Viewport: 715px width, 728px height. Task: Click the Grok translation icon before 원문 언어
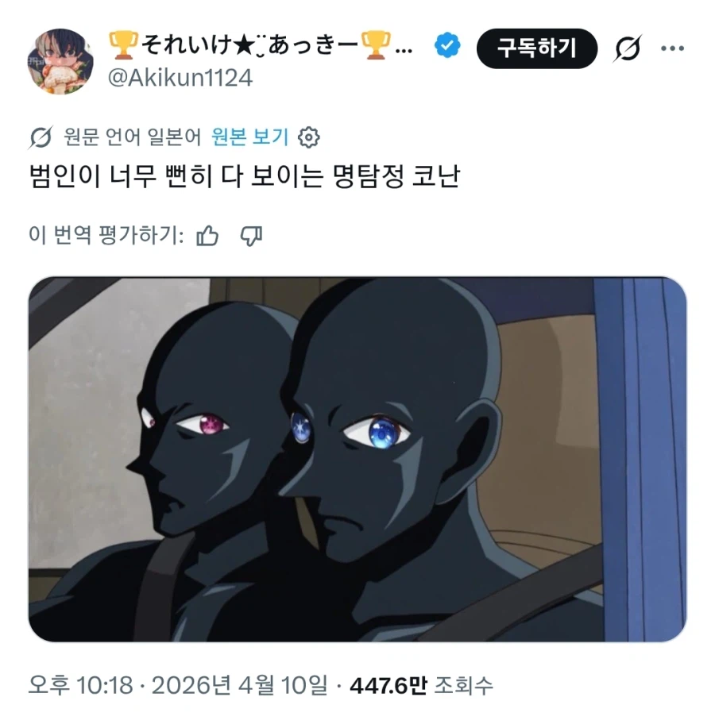click(41, 137)
